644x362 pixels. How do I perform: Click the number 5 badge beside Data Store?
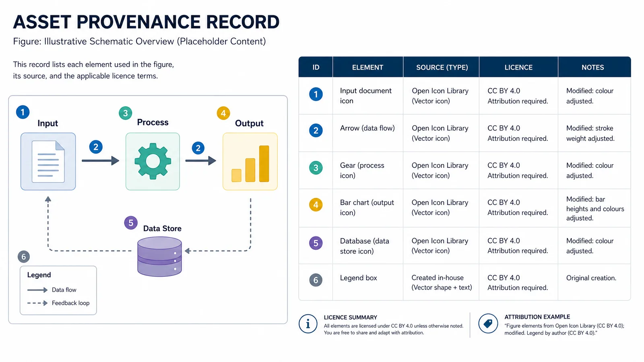pos(131,223)
